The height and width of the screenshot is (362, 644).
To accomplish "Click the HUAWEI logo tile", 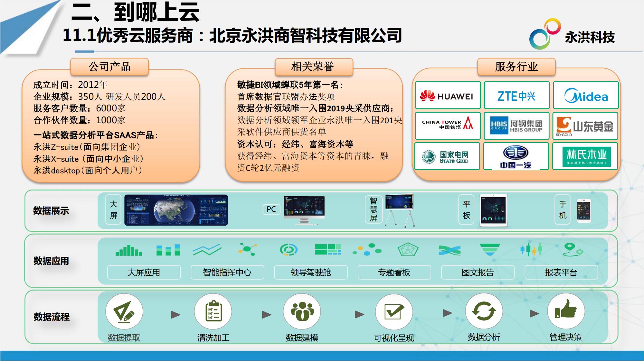I will point(448,95).
